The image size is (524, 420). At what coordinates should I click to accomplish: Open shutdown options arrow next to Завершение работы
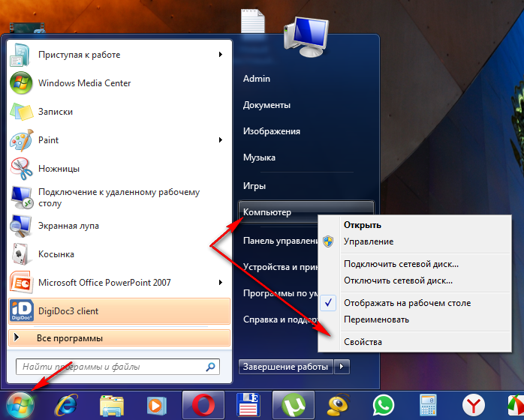click(x=342, y=367)
